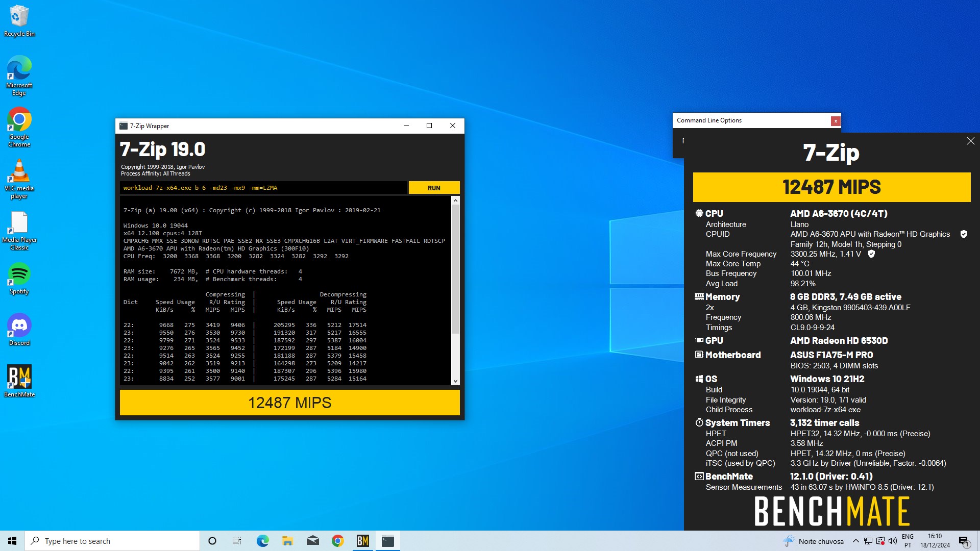Close the BenchMate result panel
Viewport: 980px width, 551px height.
click(x=970, y=141)
